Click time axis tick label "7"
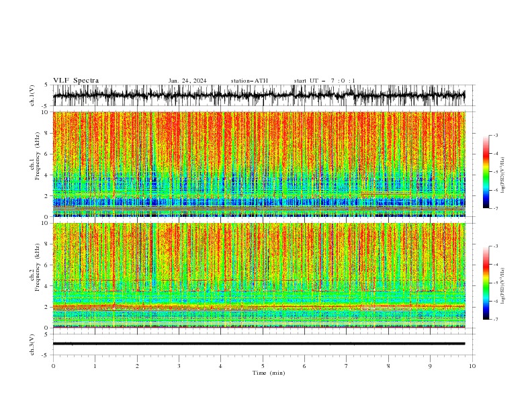 tap(347, 366)
